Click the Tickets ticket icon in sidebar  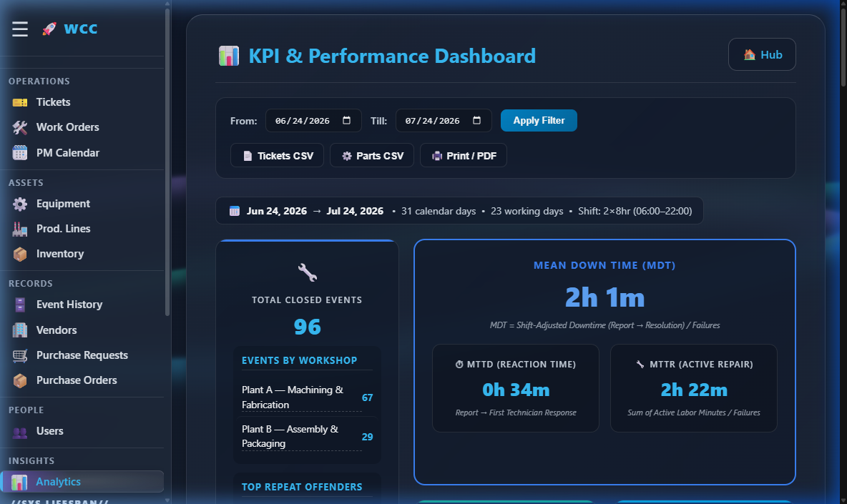pyautogui.click(x=20, y=102)
